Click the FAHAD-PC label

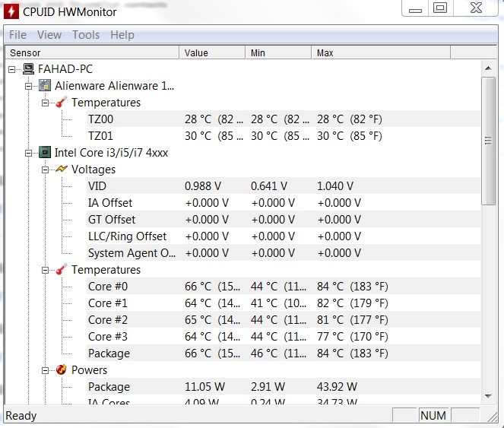[x=65, y=69]
